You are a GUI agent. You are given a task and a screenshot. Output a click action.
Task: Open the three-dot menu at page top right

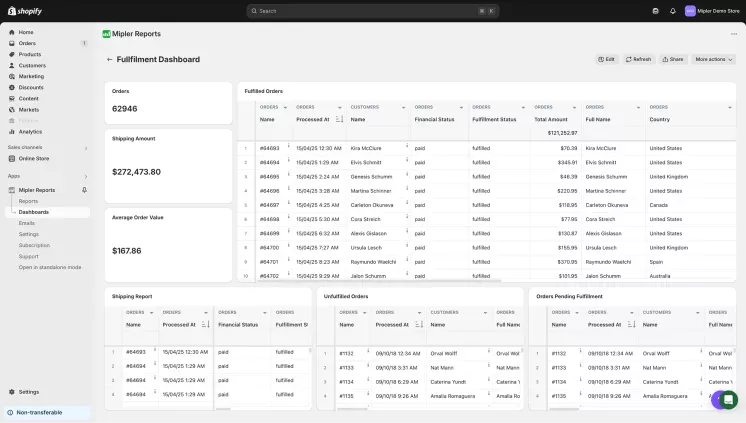[x=734, y=34]
